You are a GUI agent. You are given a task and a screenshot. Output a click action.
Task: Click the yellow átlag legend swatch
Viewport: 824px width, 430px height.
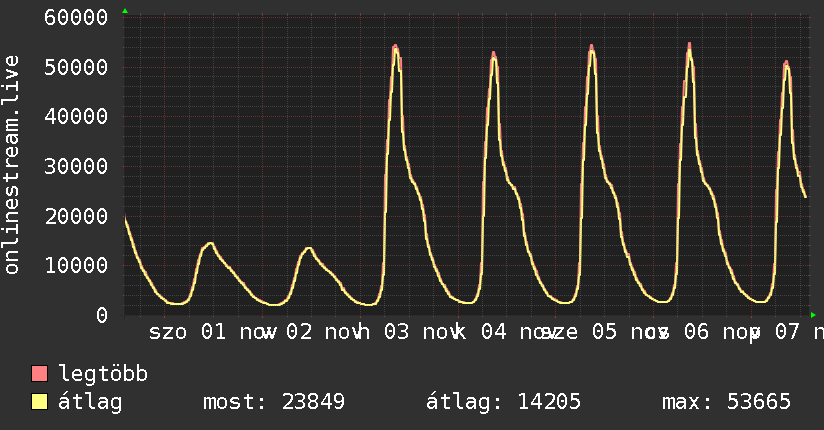pyautogui.click(x=39, y=402)
